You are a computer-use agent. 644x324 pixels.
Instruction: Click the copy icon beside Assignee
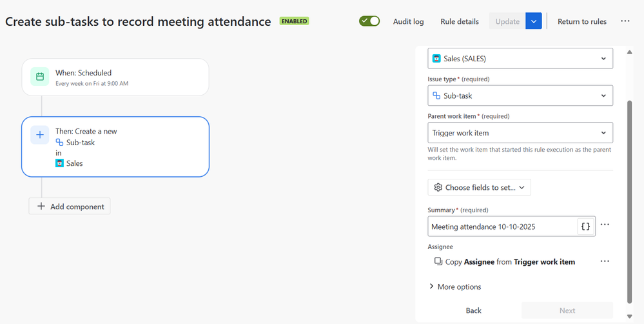438,261
